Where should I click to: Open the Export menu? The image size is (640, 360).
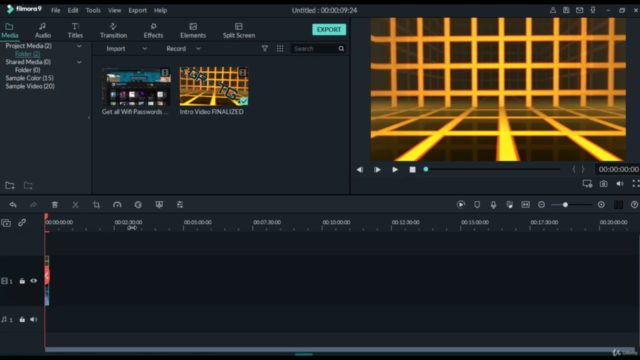click(138, 10)
